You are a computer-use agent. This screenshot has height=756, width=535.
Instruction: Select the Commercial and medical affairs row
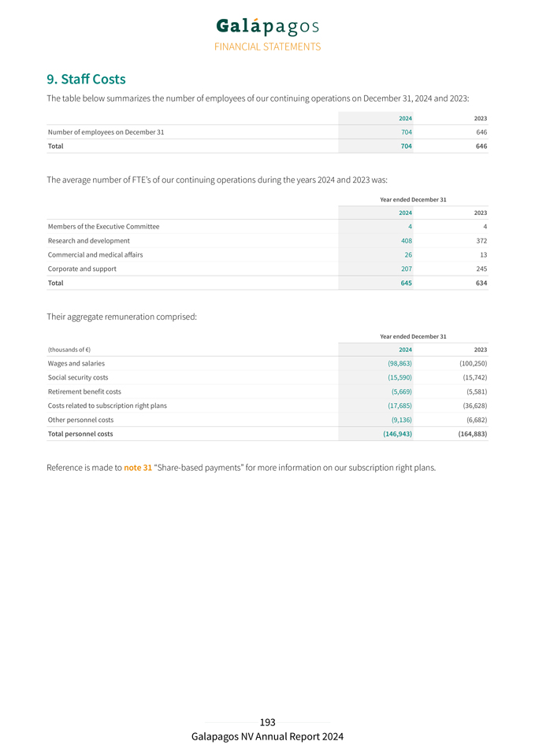pyautogui.click(x=267, y=255)
